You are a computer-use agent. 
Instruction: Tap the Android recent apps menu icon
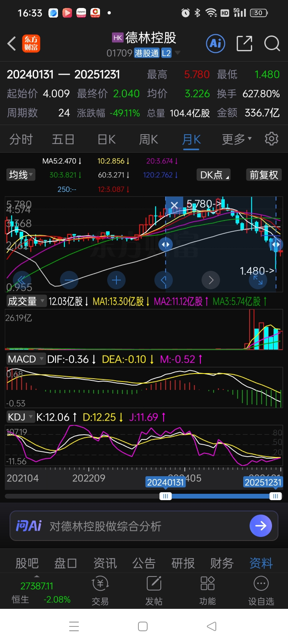click(74, 626)
